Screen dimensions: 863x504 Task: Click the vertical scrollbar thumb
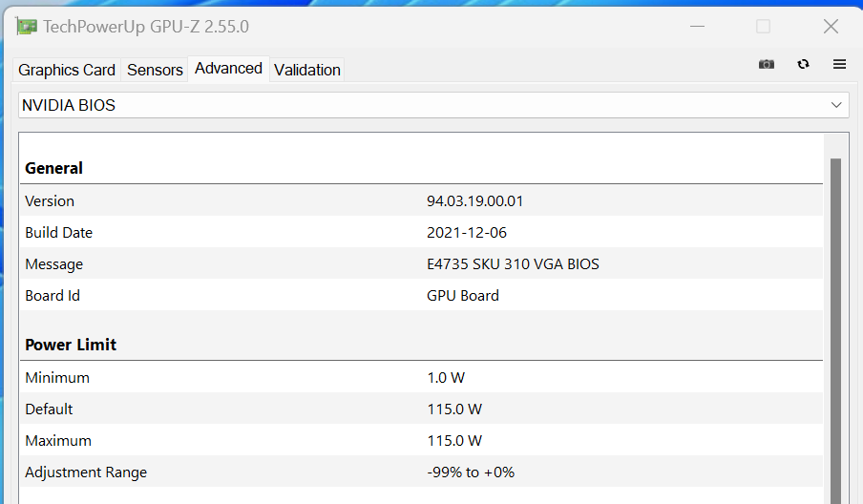coord(835,325)
